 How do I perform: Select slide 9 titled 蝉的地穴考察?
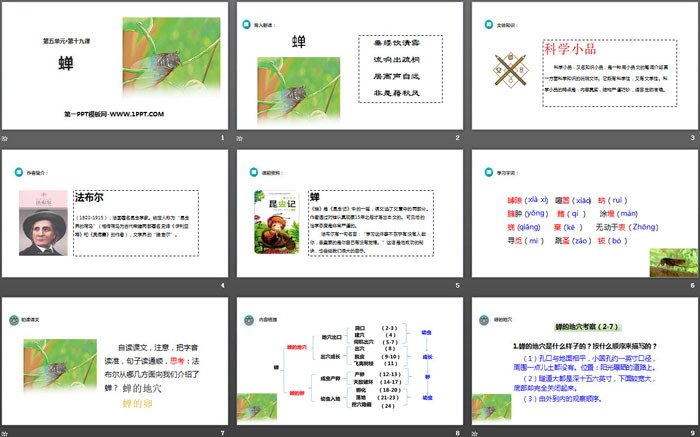point(584,361)
